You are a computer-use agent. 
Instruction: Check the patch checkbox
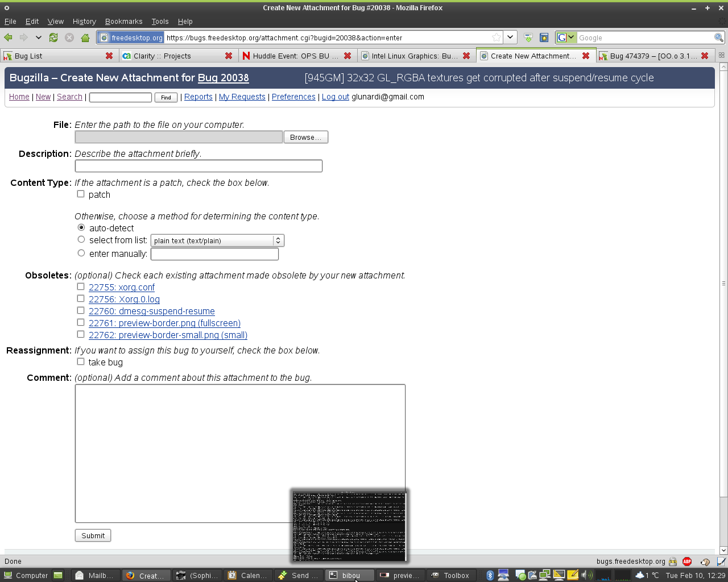(81, 194)
